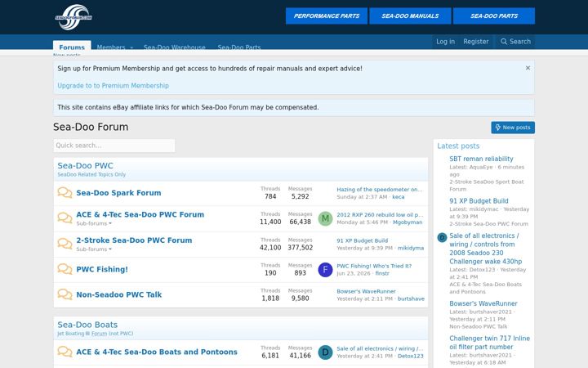
Task: Open the purple F avatar for finstr
Action: (x=325, y=270)
